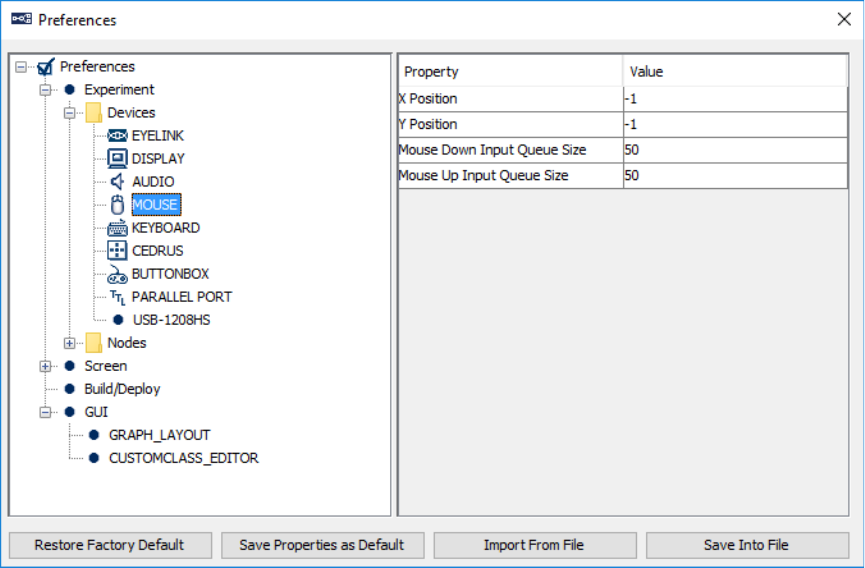
Task: Click the DISPLAY monitor icon
Action: pyautogui.click(x=117, y=159)
